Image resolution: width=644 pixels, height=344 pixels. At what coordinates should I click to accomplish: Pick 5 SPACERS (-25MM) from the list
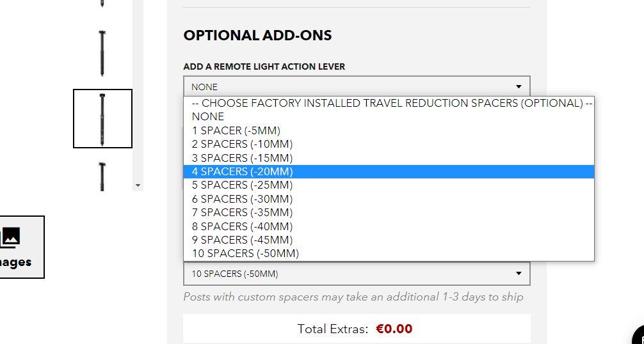pyautogui.click(x=242, y=185)
